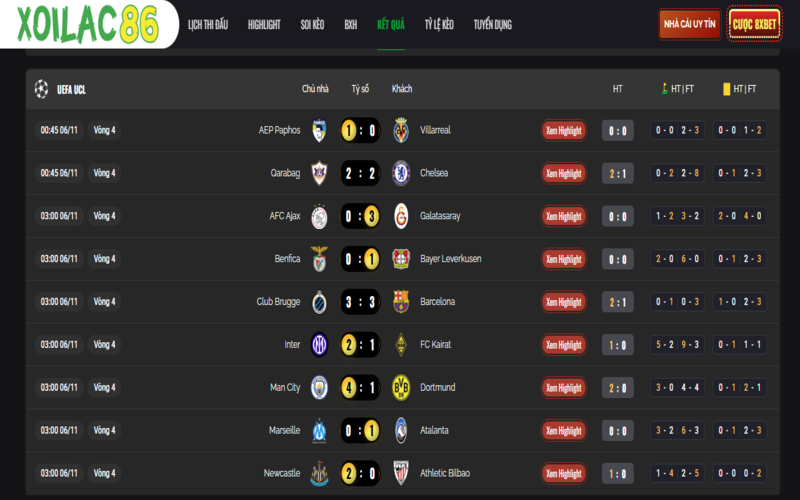Click the Bayer Leverkusen club crest

401,259
